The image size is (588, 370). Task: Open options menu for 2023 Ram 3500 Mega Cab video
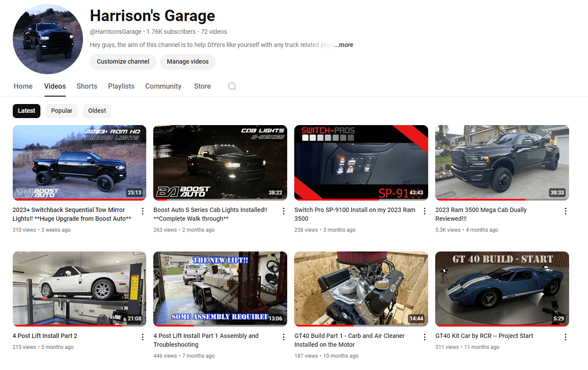[566, 211]
